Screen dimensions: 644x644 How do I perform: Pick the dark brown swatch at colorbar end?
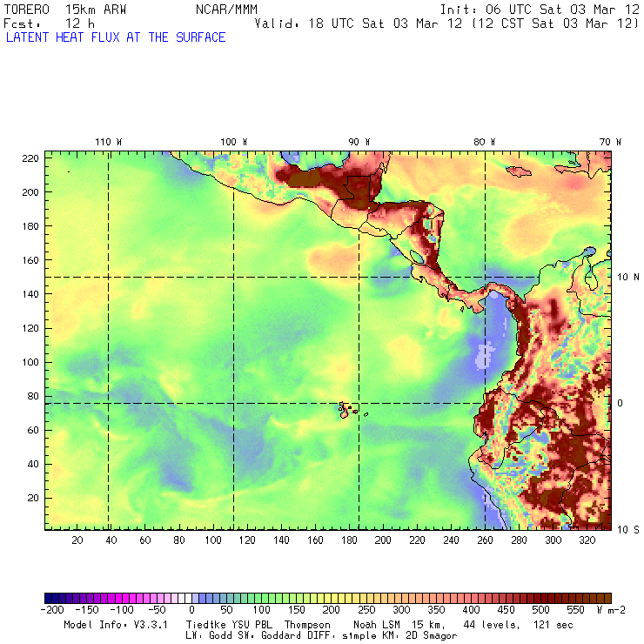coord(607,598)
